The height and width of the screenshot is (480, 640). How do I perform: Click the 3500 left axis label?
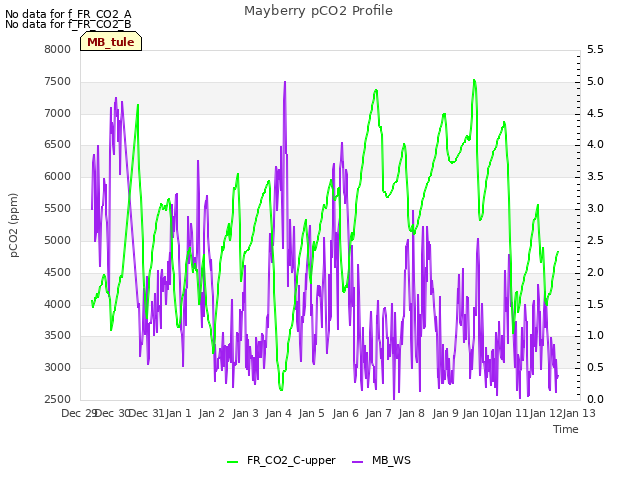[58, 336]
